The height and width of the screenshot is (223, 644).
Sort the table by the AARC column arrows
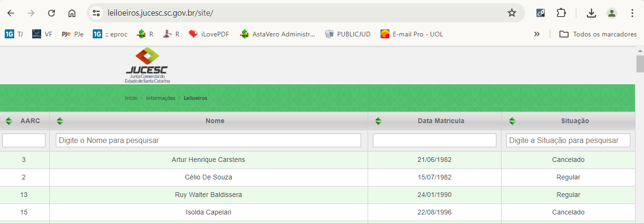(9, 121)
